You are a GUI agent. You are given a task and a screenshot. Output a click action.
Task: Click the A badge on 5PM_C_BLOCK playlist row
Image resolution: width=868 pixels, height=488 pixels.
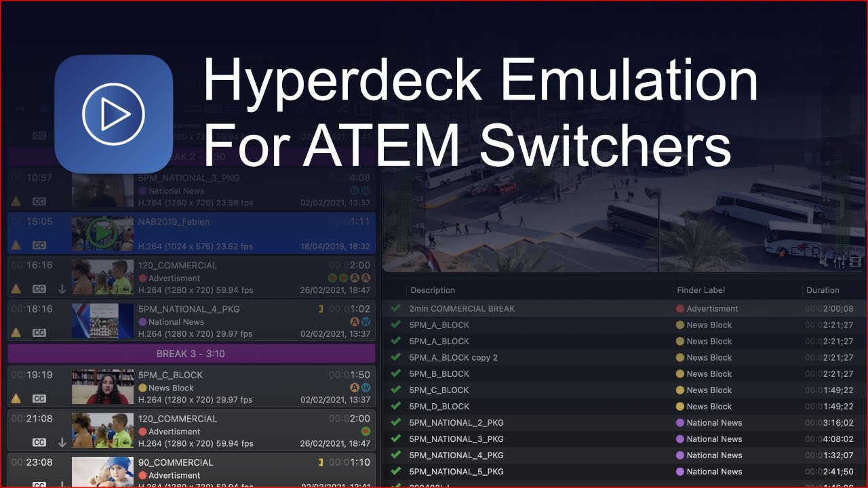coord(354,388)
